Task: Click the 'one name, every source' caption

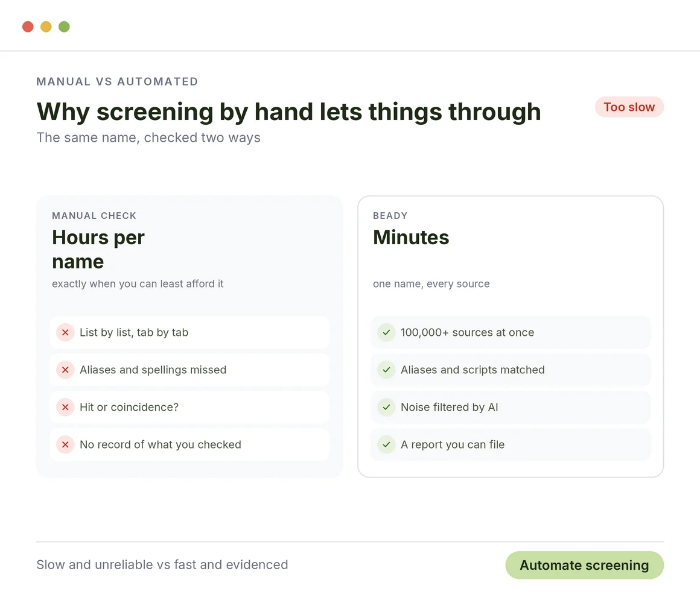Action: pyautogui.click(x=431, y=283)
